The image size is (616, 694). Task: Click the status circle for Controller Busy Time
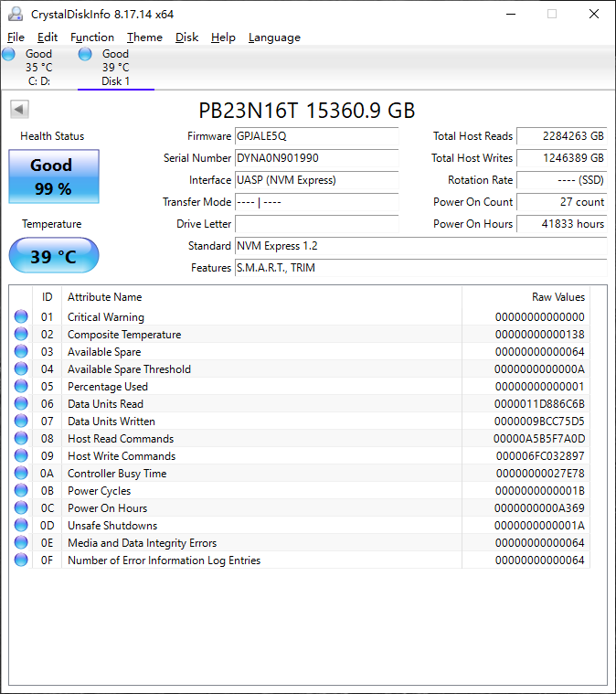coord(21,473)
